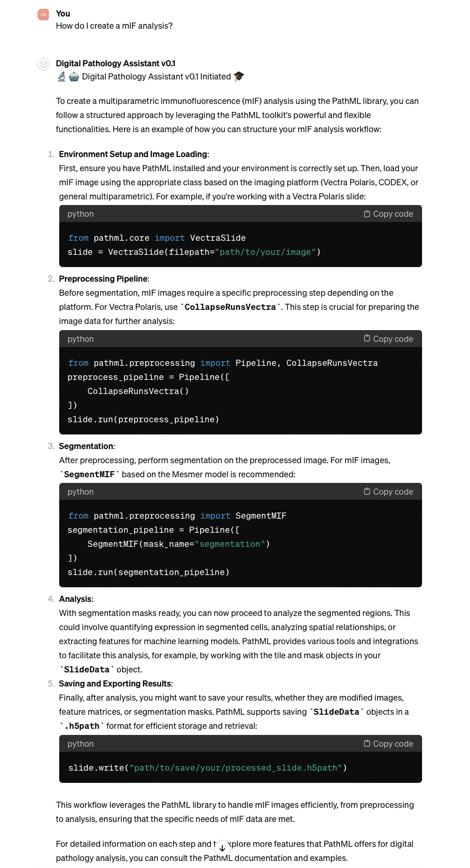This screenshot has width=470, height=868.
Task: Click the user message about mIF analysis
Action: click(114, 26)
